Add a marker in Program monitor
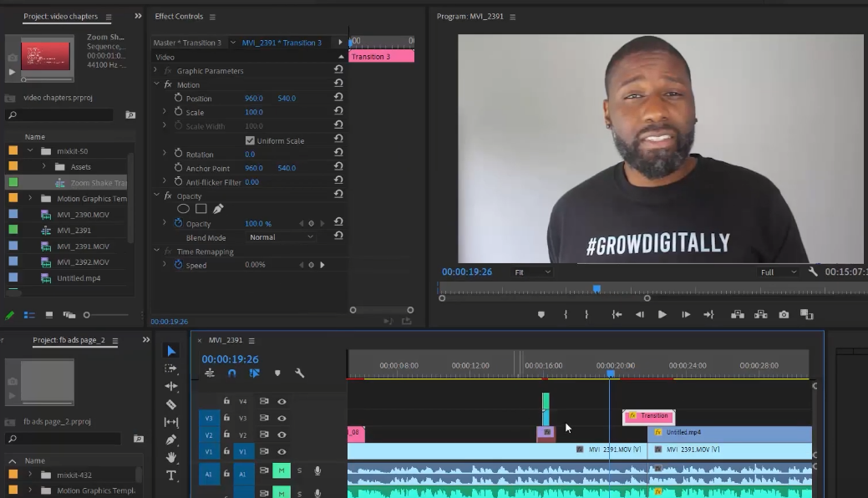Screen dimensions: 868x498 (541, 315)
